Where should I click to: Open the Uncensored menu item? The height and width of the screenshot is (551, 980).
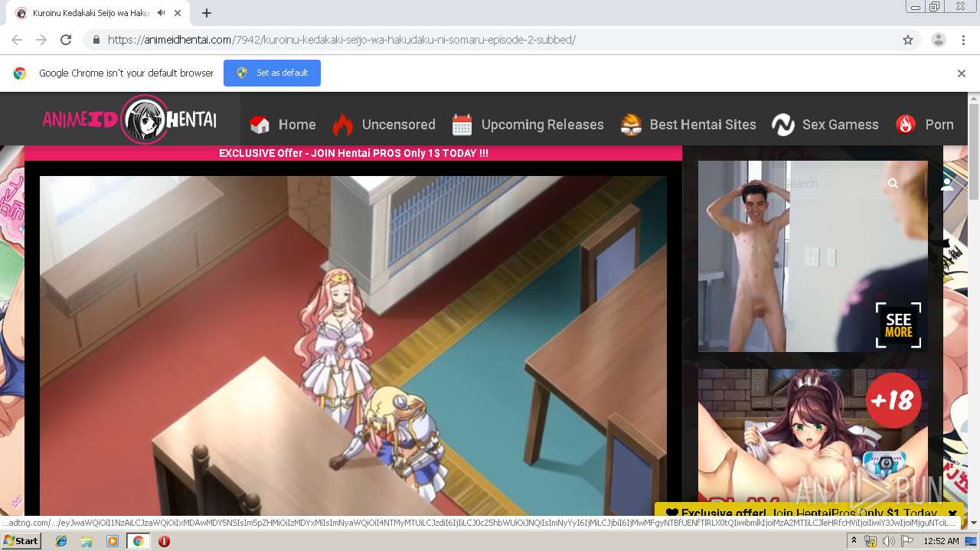(x=398, y=125)
